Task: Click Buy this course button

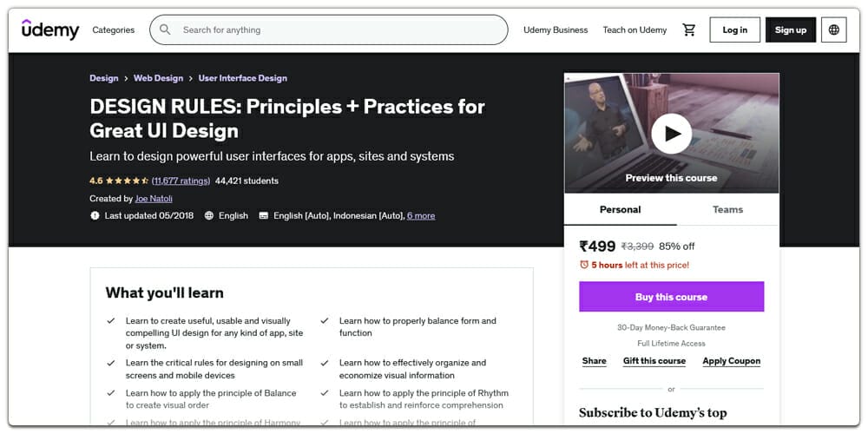Action: 672,297
